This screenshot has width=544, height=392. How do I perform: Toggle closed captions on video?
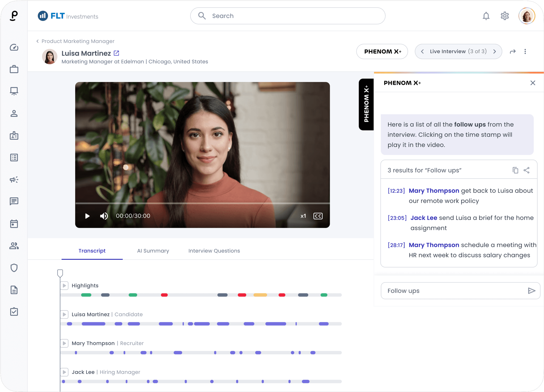(x=318, y=216)
